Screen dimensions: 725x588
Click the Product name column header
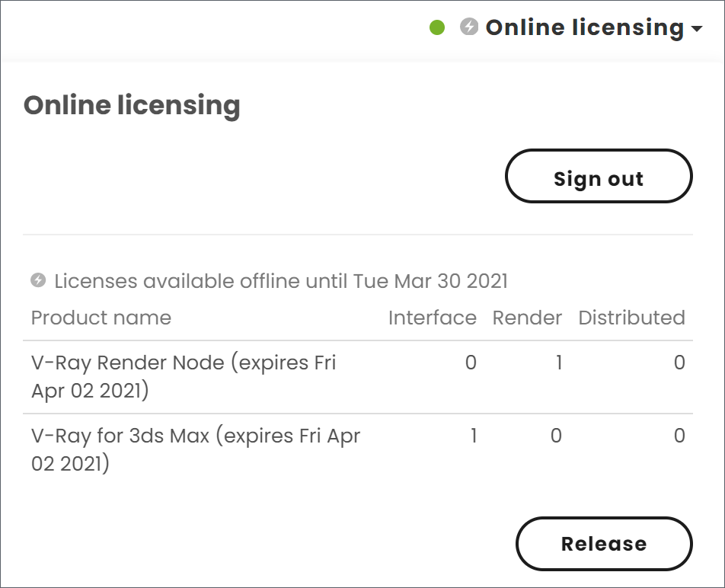coord(101,318)
